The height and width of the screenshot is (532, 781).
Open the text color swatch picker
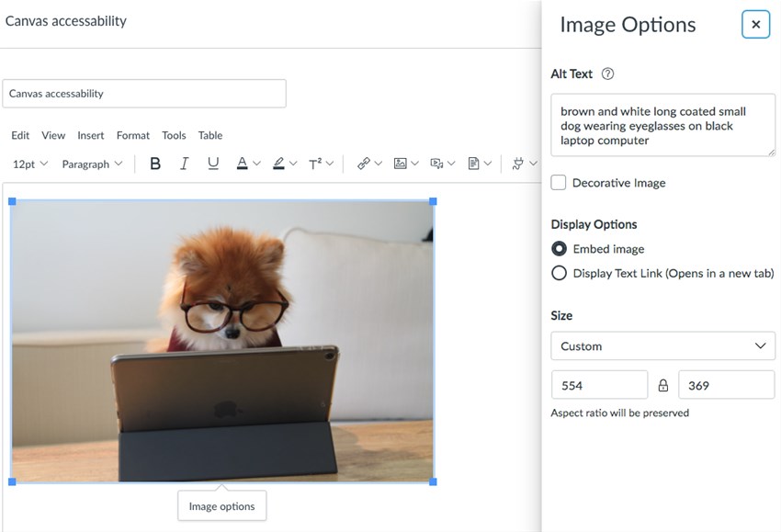click(x=241, y=164)
